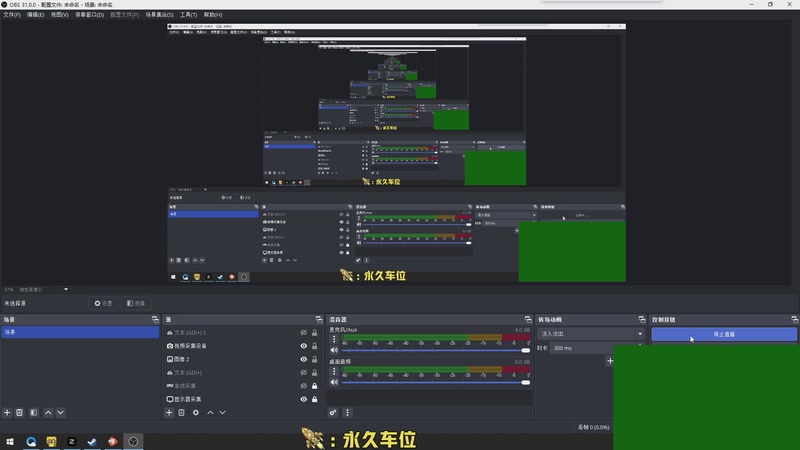The width and height of the screenshot is (800, 450).
Task: Toggle lock on 视频采集设备 source
Action: click(x=314, y=346)
